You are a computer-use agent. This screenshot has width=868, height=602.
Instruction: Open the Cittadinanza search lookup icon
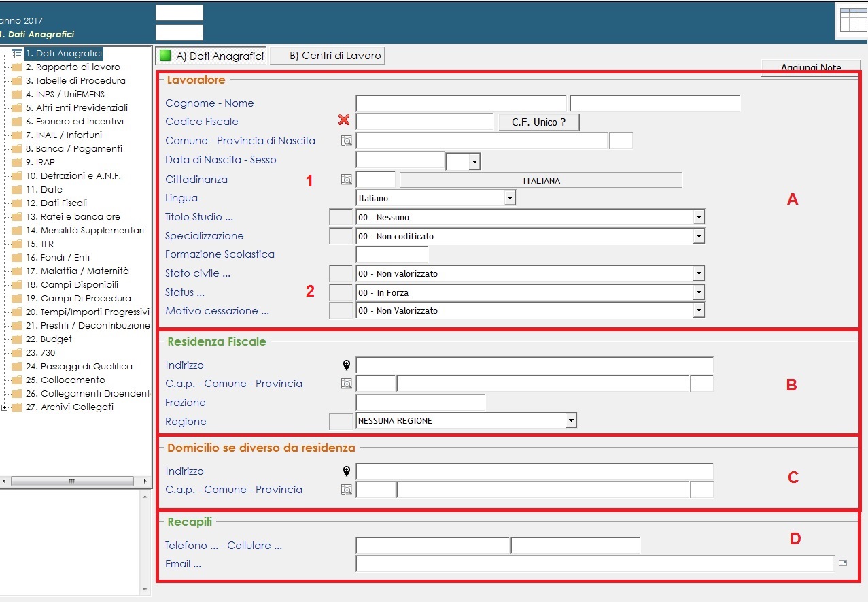click(x=347, y=180)
